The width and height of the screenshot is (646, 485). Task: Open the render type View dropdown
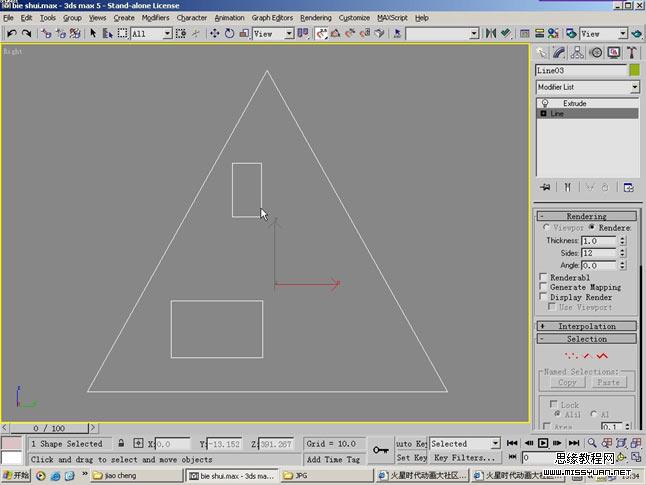point(623,33)
